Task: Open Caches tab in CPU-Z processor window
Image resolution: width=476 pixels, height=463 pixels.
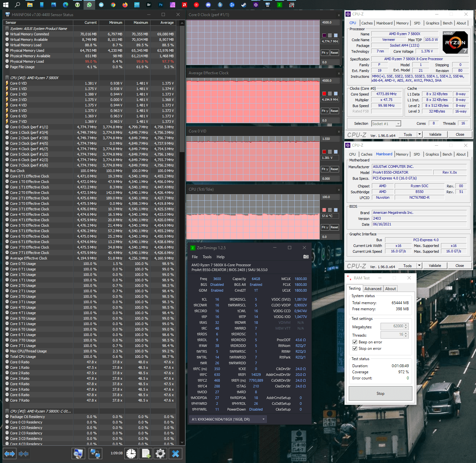Action: coord(367,23)
